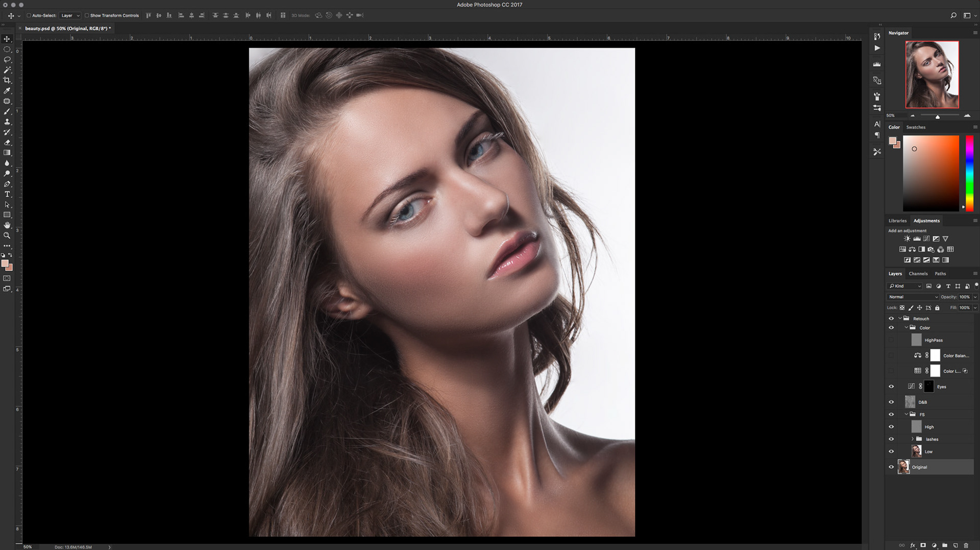Click the hue spectrum strip in Color panel

969,173
